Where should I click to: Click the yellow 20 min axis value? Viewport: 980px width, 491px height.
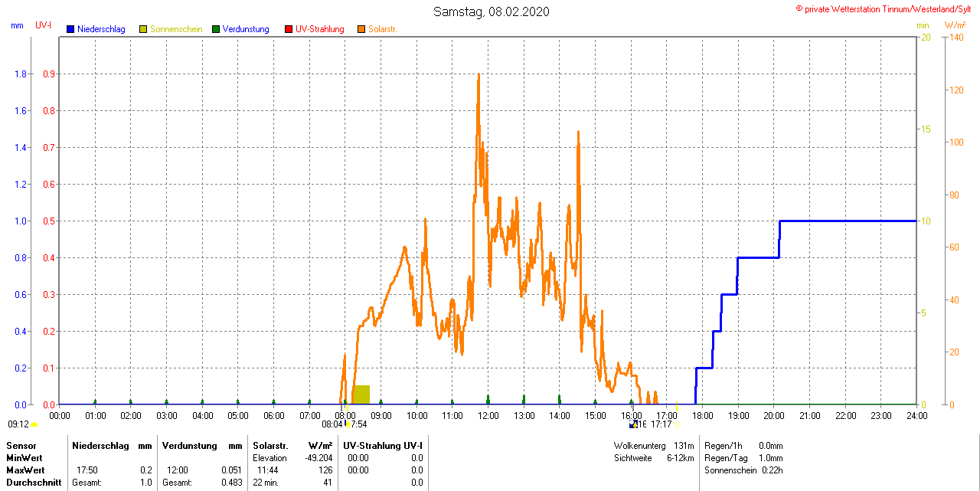(925, 38)
